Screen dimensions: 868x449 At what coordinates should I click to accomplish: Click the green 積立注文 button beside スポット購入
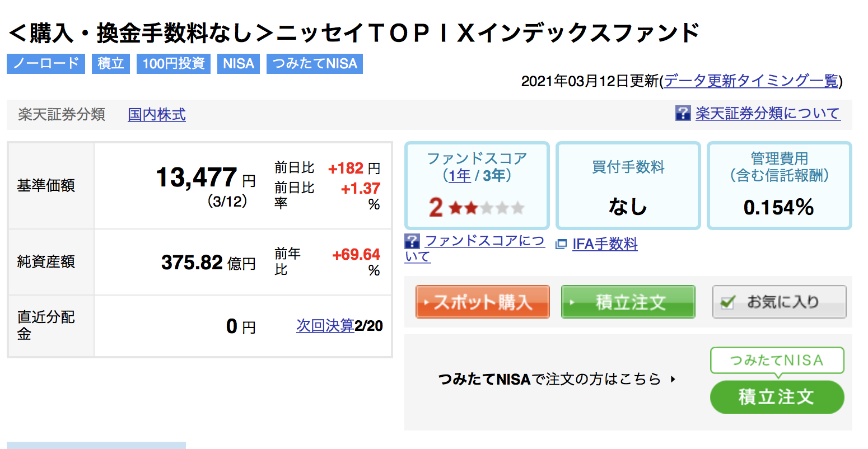click(628, 302)
